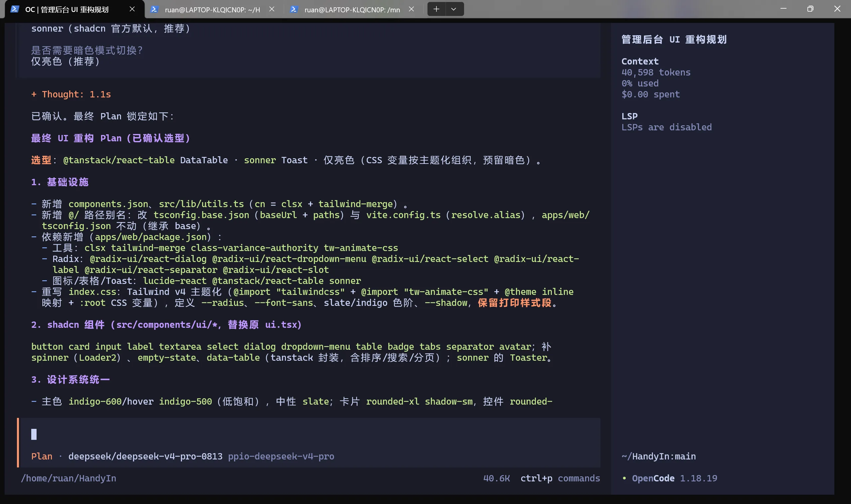This screenshot has height=504, width=851.
Task: Switch to the ruan@LAPTOP-KLQICN0P: /mn tab
Action: [x=352, y=9]
